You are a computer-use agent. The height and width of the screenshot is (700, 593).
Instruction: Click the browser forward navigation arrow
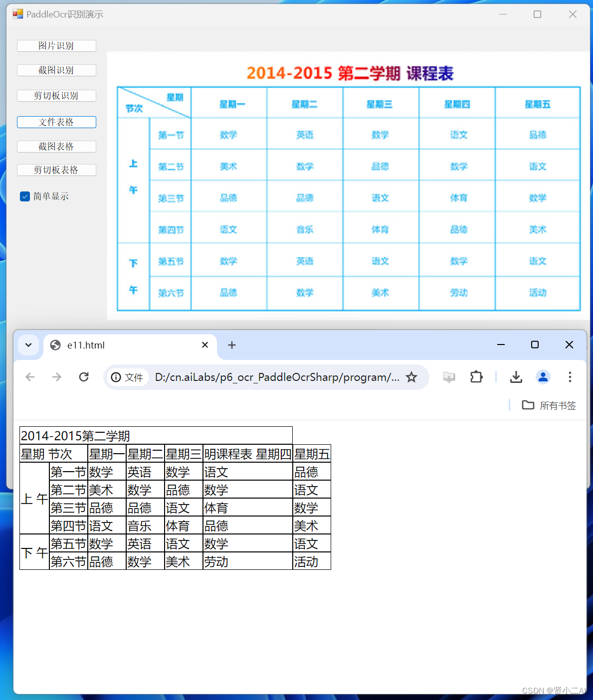(x=57, y=377)
